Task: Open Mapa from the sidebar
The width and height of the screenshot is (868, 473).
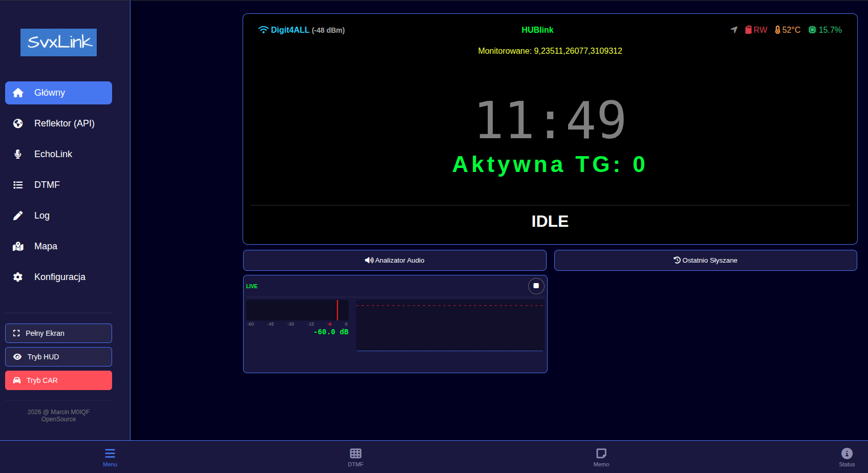Action: [46, 246]
